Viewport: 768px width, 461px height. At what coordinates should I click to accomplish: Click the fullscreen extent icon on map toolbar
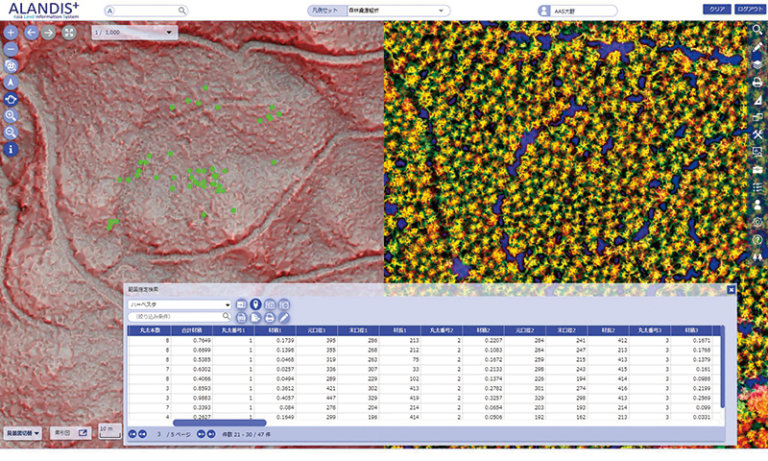pyautogui.click(x=69, y=32)
